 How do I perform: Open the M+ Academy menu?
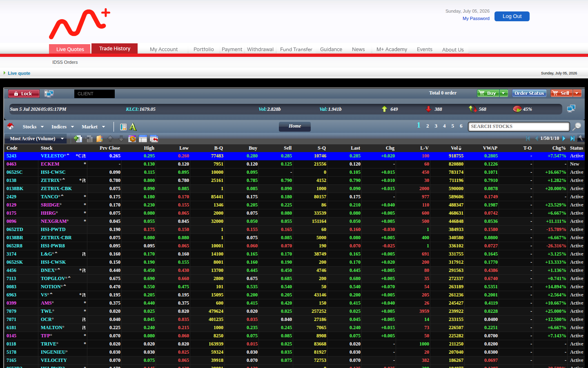tap(392, 49)
